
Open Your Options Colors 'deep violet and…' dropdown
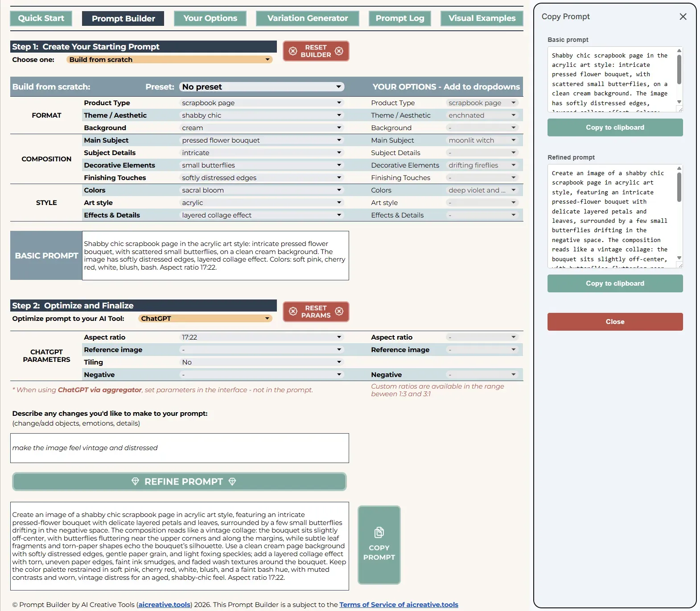482,190
